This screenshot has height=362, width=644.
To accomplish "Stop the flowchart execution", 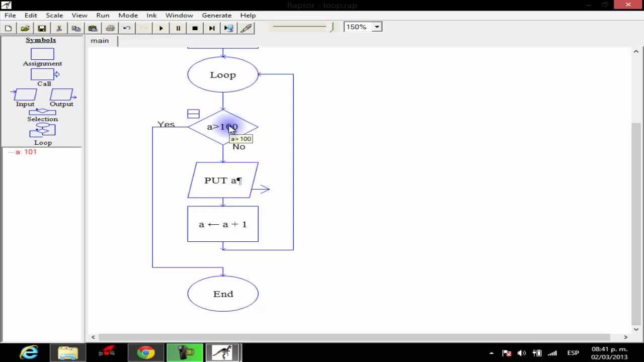I will 195,28.
